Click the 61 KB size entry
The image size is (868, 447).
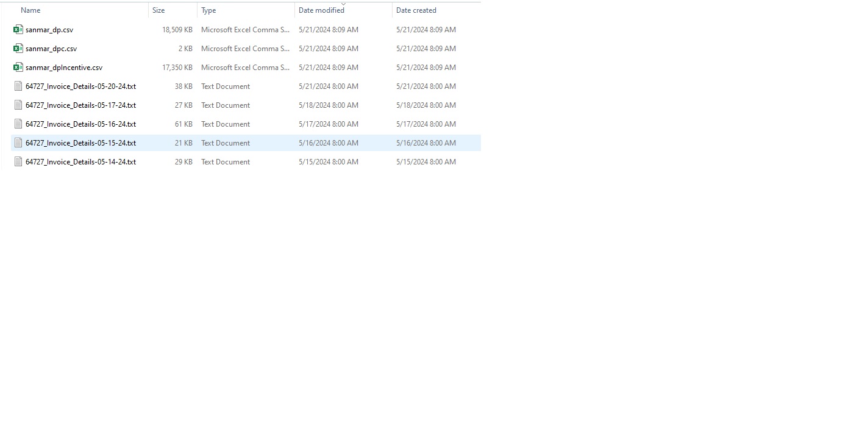tap(183, 124)
